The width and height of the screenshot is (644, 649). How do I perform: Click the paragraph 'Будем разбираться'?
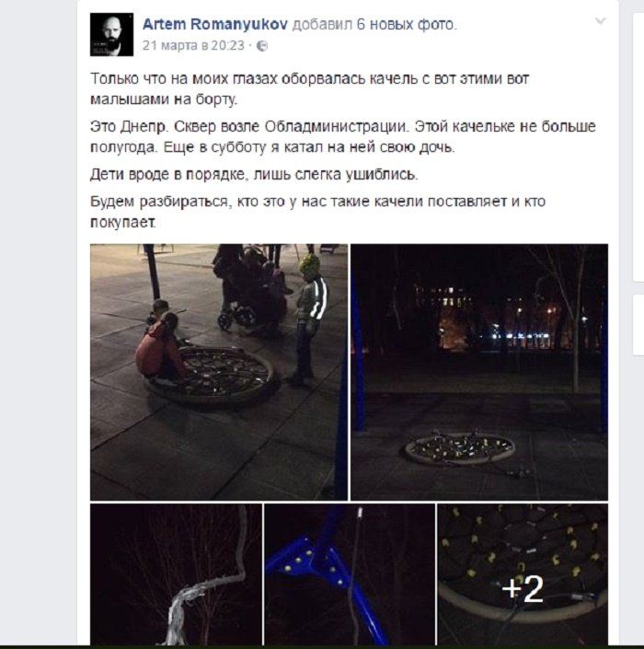pos(317,212)
